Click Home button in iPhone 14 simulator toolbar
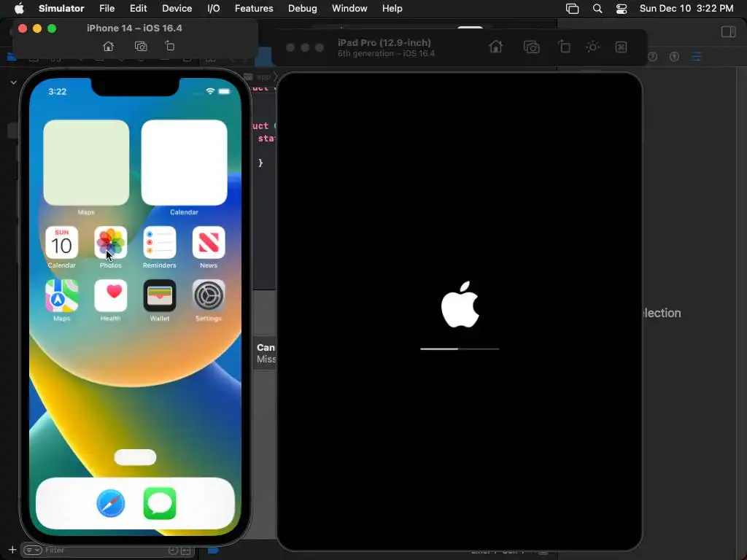This screenshot has width=747, height=560. [108, 46]
